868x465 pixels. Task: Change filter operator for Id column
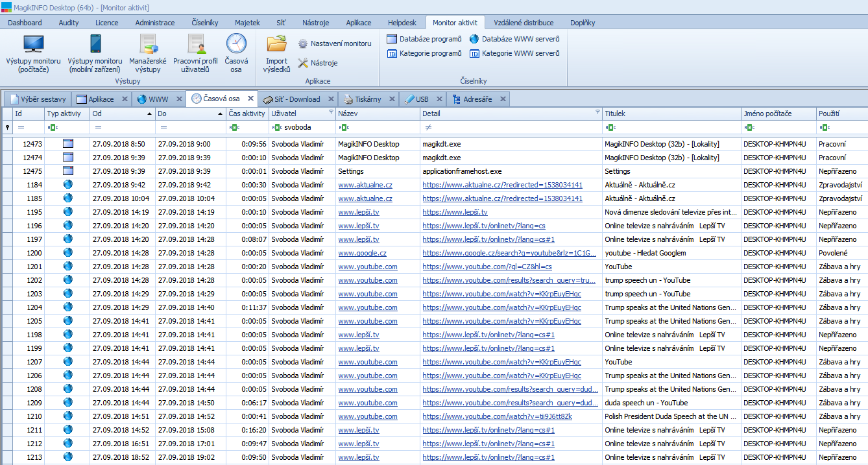coord(21,127)
